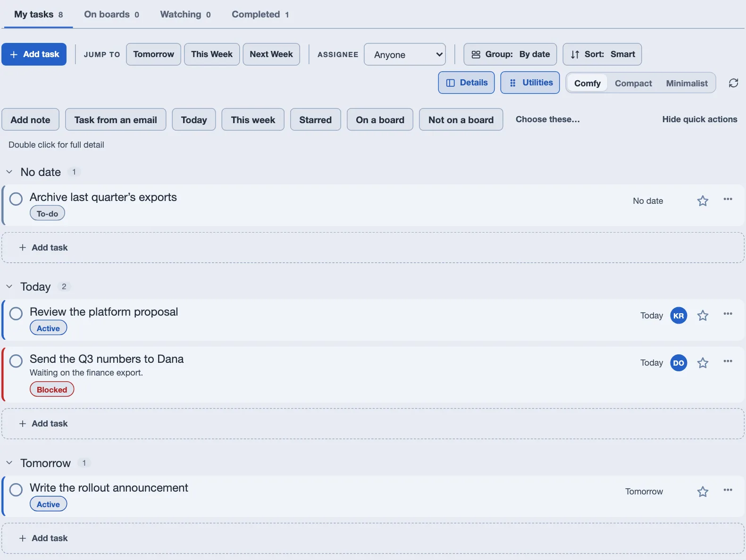This screenshot has width=746, height=560.
Task: Open more options for Write rollout announcement
Action: [728, 490]
